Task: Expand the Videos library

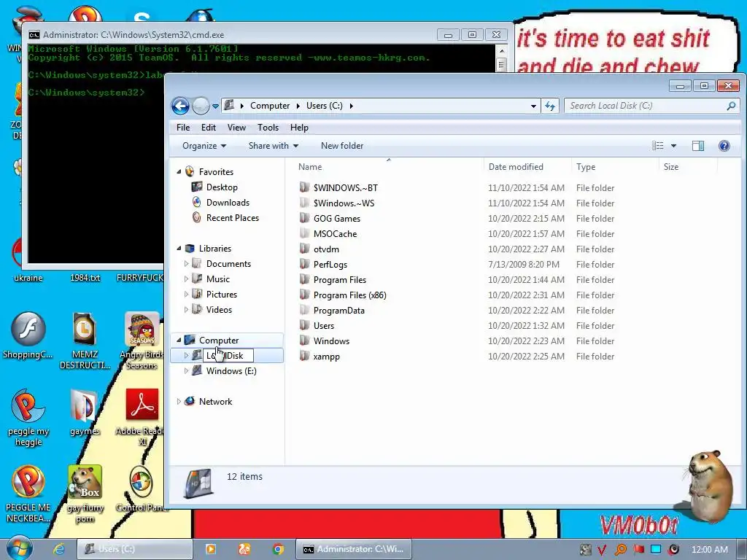Action: pos(186,309)
